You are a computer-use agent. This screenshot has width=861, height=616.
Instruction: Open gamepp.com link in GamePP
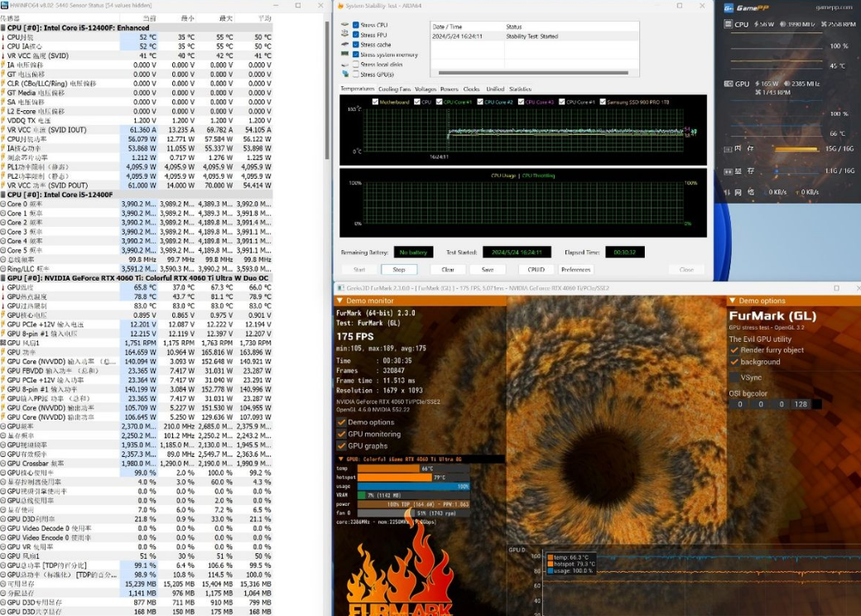[835, 7]
